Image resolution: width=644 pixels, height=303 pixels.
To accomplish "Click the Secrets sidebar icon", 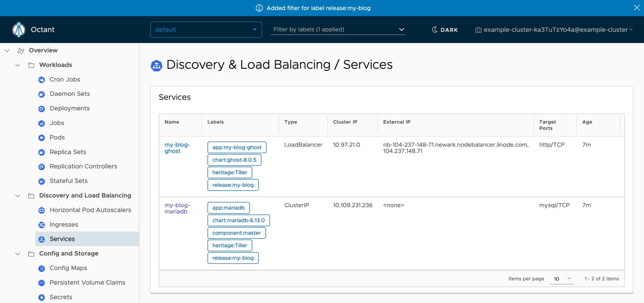I will click(41, 297).
